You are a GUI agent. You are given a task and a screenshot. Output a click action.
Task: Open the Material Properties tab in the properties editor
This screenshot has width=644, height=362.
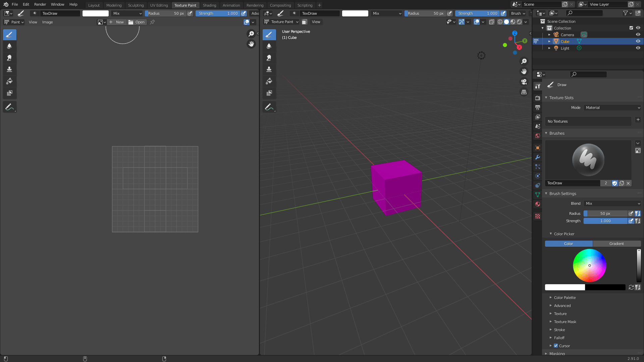(538, 204)
